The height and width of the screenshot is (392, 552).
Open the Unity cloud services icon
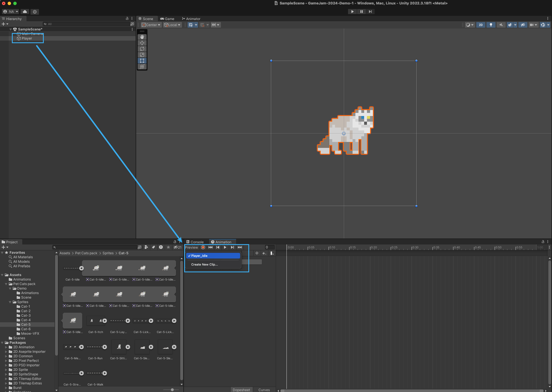25,12
